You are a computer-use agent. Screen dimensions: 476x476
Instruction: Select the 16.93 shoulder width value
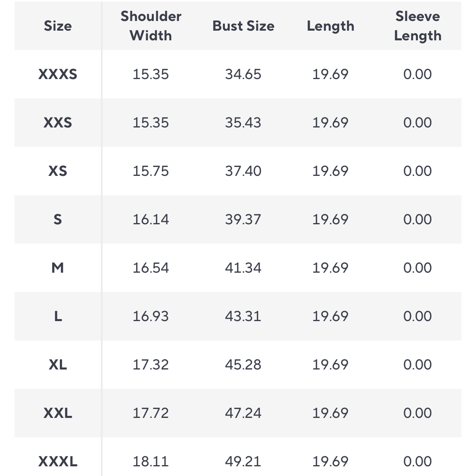[x=151, y=316]
